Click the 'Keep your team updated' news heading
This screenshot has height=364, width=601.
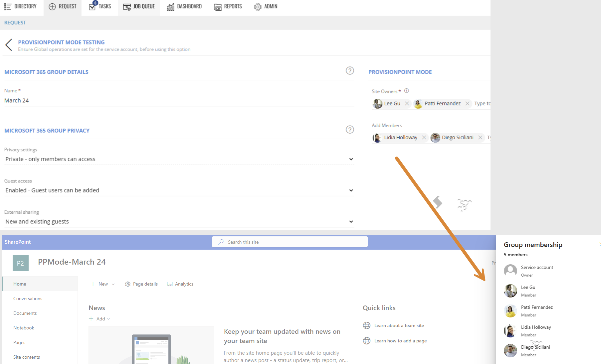tap(282, 336)
